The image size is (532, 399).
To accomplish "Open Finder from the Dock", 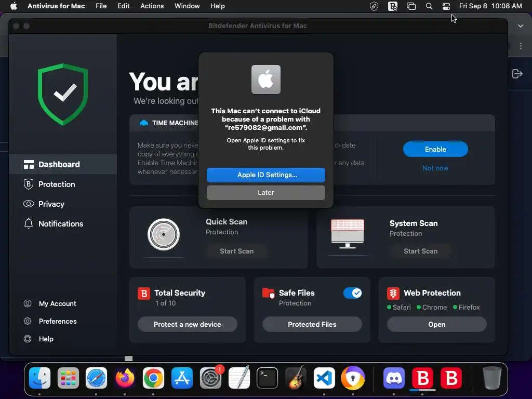I will (x=39, y=378).
